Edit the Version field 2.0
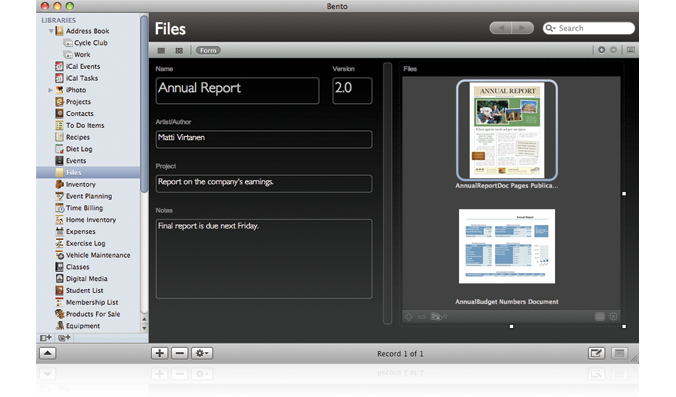 click(x=352, y=91)
